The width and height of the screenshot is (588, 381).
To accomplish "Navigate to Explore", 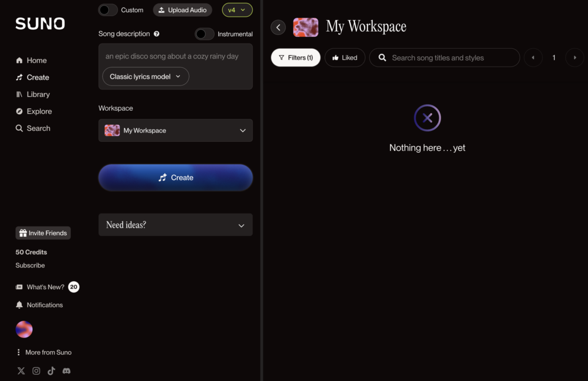I will click(34, 111).
